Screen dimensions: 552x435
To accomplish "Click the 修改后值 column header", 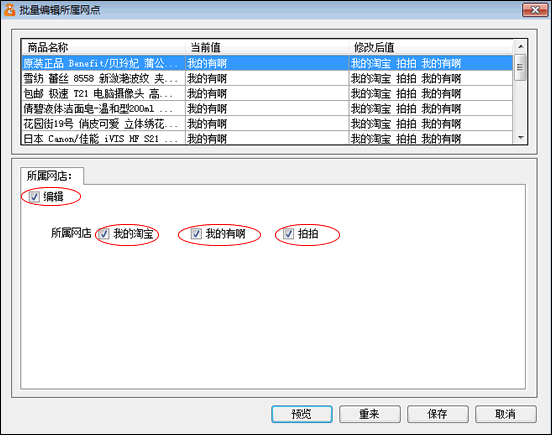I will pos(431,47).
